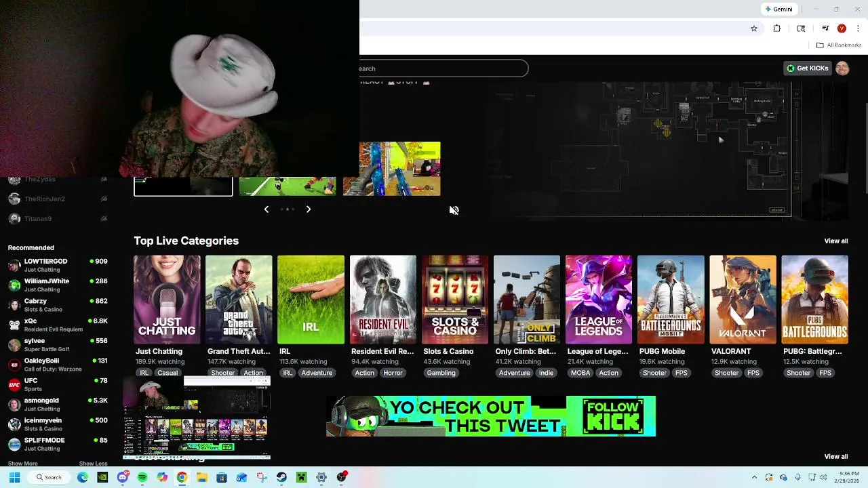Open Kick user avatar menu

point(842,68)
